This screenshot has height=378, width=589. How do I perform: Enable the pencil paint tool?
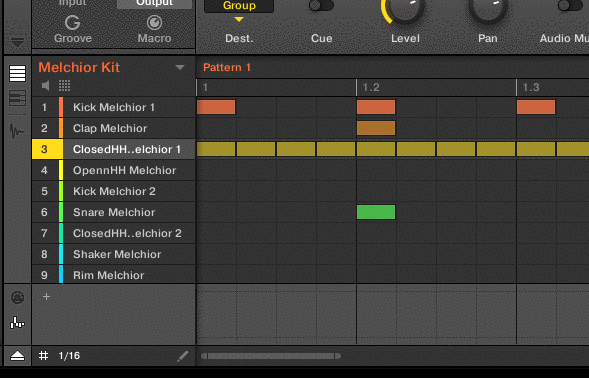pos(183,356)
